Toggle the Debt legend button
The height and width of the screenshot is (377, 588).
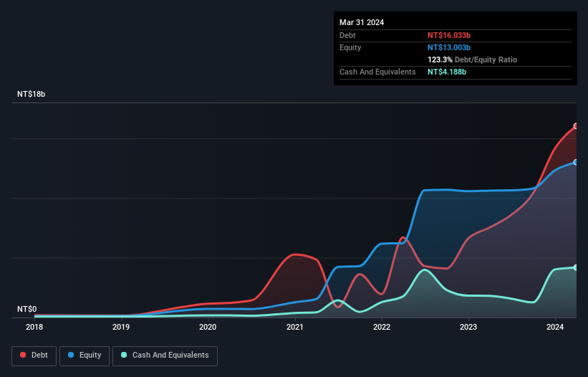point(34,355)
